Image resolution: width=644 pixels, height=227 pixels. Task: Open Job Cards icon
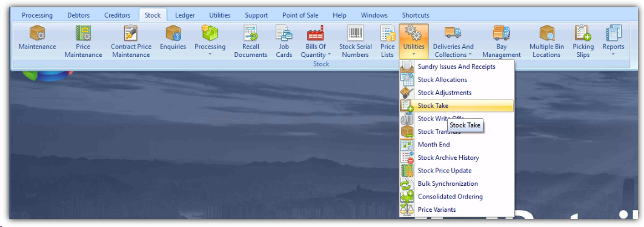point(284,33)
